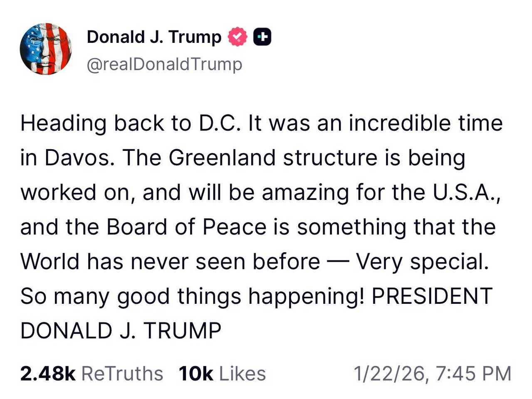Open the Donald J. Trump display name
This screenshot has height=399, width=532.
coord(154,37)
